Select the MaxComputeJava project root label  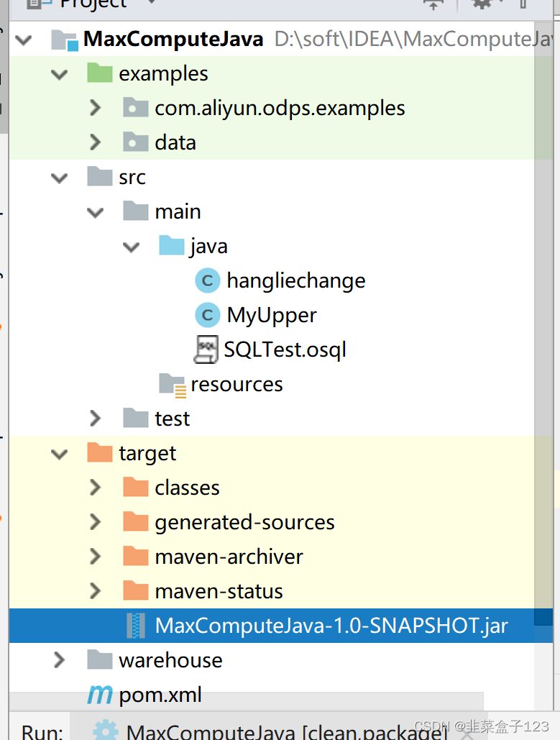(x=173, y=40)
